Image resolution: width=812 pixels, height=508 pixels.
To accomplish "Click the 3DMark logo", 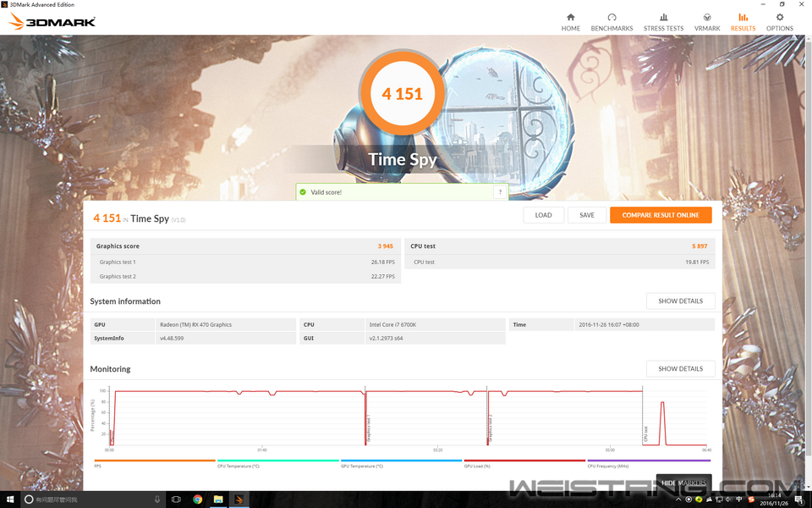I will tap(52, 21).
